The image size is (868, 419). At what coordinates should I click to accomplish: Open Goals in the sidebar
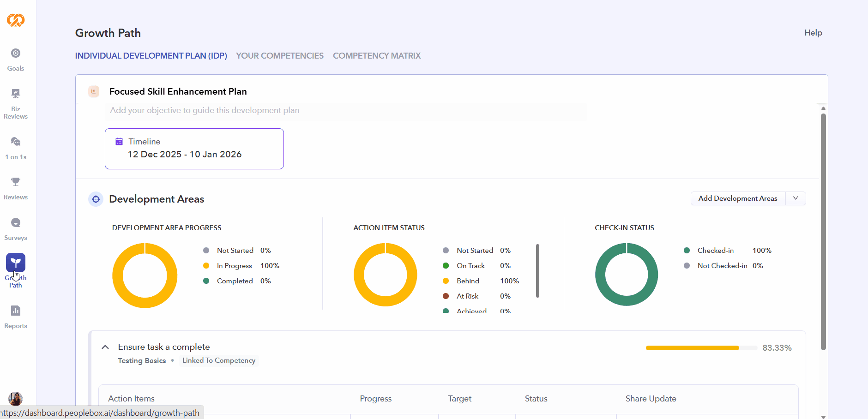[16, 60]
